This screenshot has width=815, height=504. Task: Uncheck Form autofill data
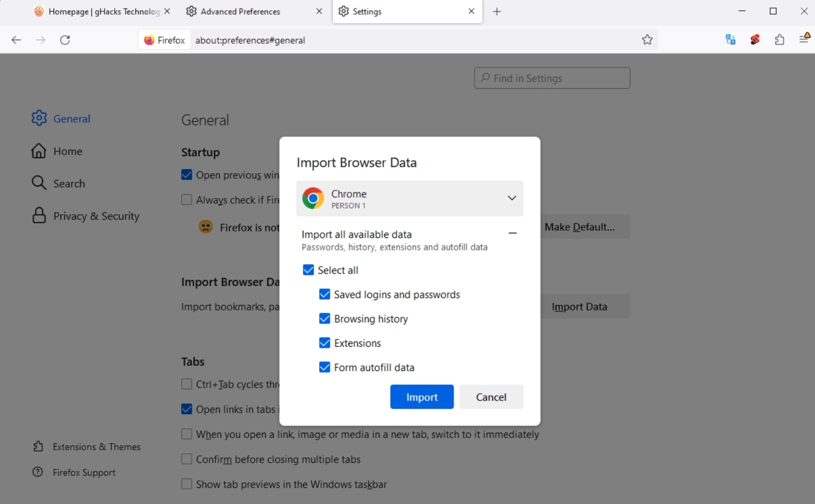pyautogui.click(x=324, y=367)
